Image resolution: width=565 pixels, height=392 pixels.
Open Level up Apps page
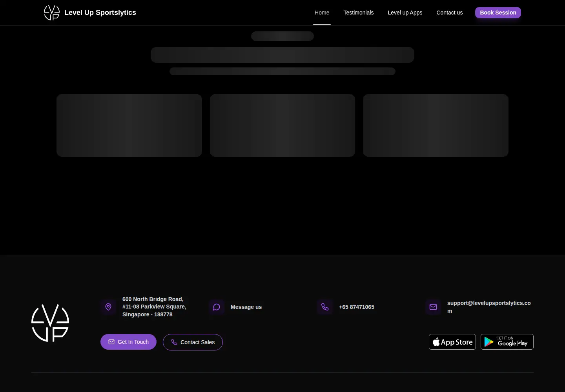click(x=405, y=13)
